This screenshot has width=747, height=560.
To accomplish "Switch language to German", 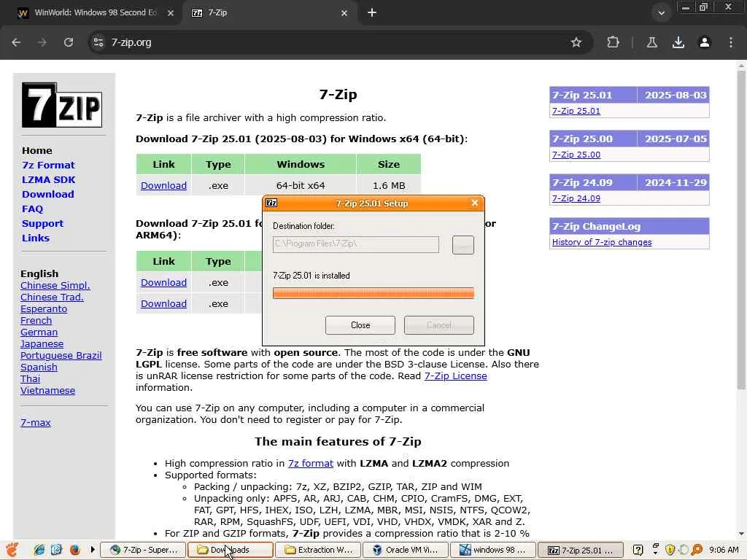I will point(39,332).
